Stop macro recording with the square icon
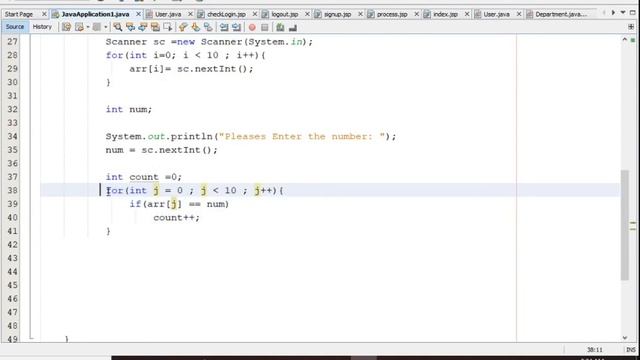 [264, 27]
